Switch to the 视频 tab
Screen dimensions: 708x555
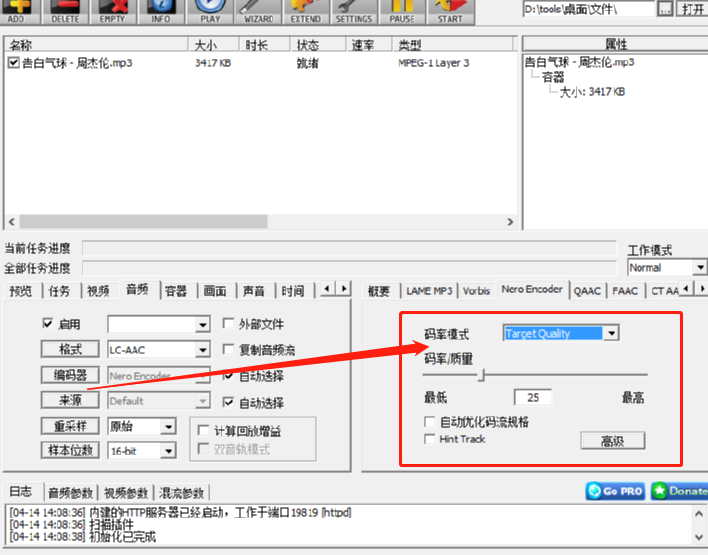coord(98,291)
